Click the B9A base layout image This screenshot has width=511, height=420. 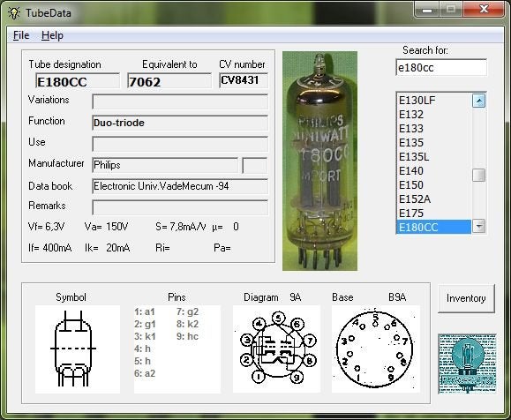pos(375,349)
